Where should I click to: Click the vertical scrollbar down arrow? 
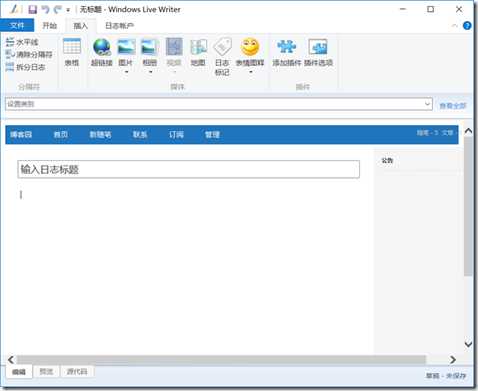(468, 344)
